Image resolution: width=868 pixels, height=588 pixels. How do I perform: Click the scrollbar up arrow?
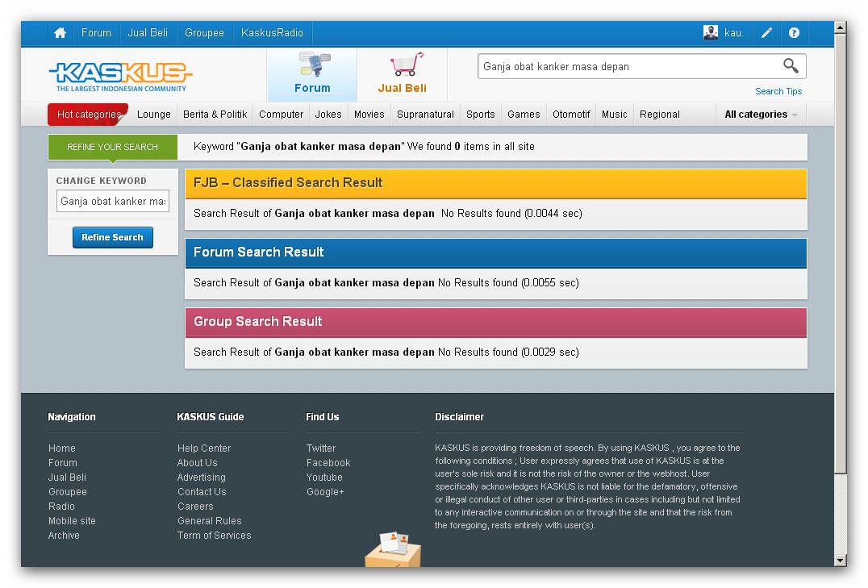[x=841, y=27]
